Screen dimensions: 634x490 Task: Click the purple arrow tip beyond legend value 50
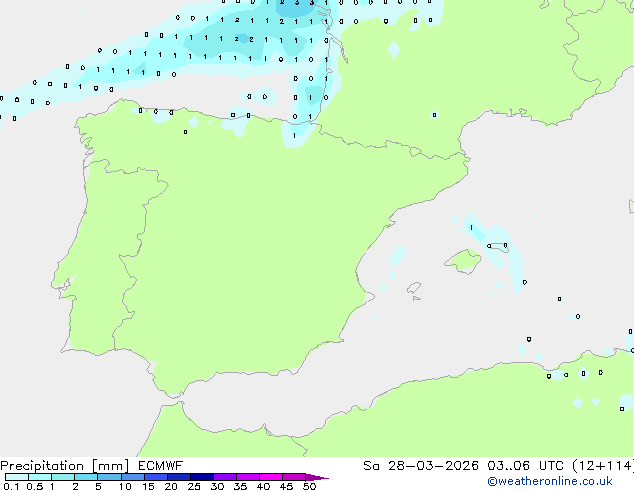point(317,477)
